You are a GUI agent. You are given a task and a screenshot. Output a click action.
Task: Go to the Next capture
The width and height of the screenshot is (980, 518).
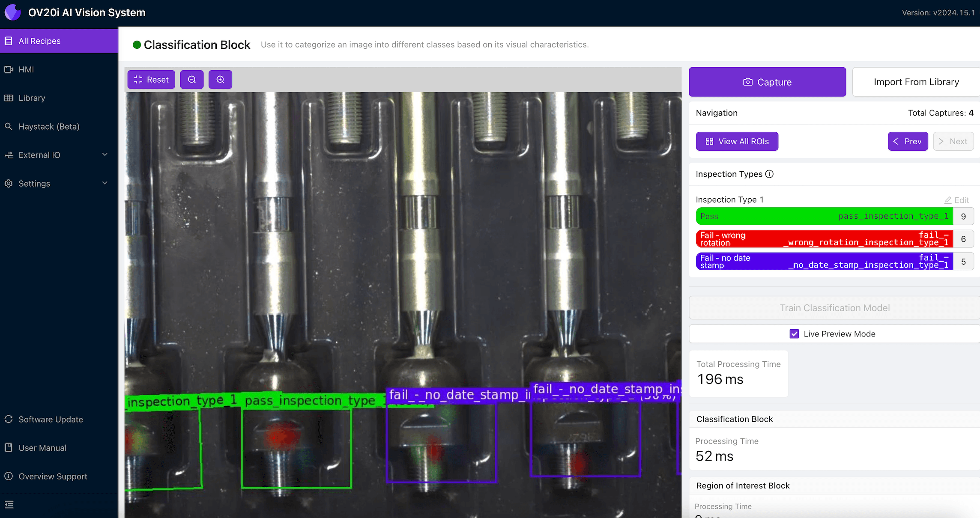pos(953,141)
